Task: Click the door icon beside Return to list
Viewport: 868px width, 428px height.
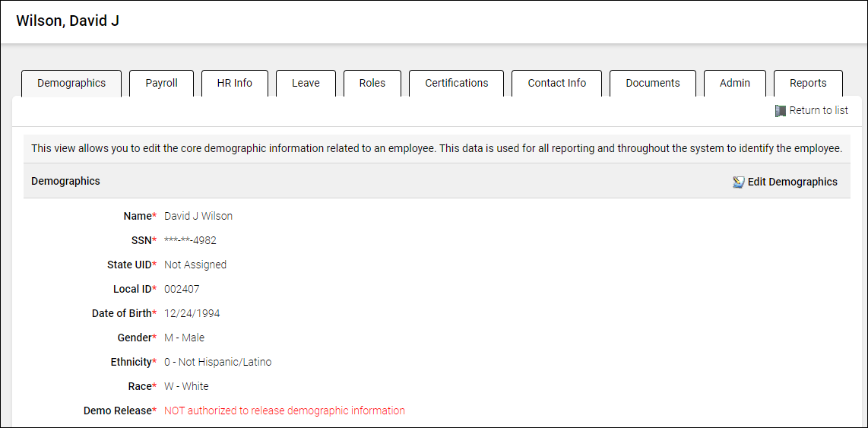Action: coord(780,111)
